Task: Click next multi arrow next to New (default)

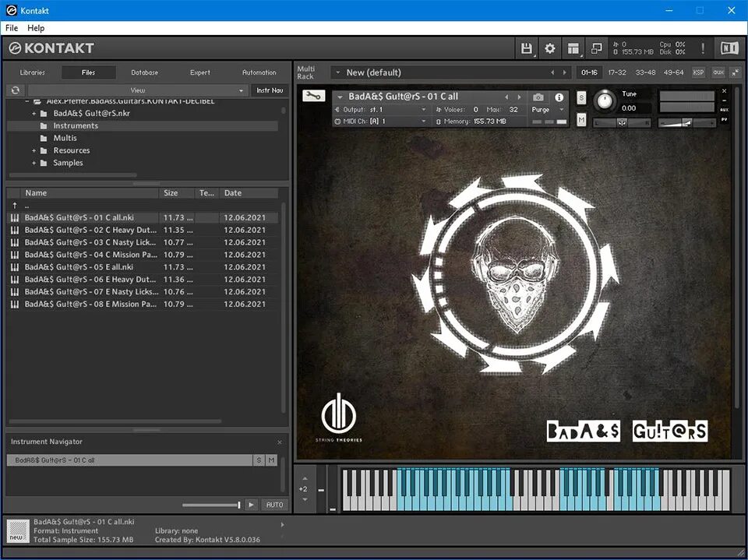Action: pyautogui.click(x=564, y=72)
